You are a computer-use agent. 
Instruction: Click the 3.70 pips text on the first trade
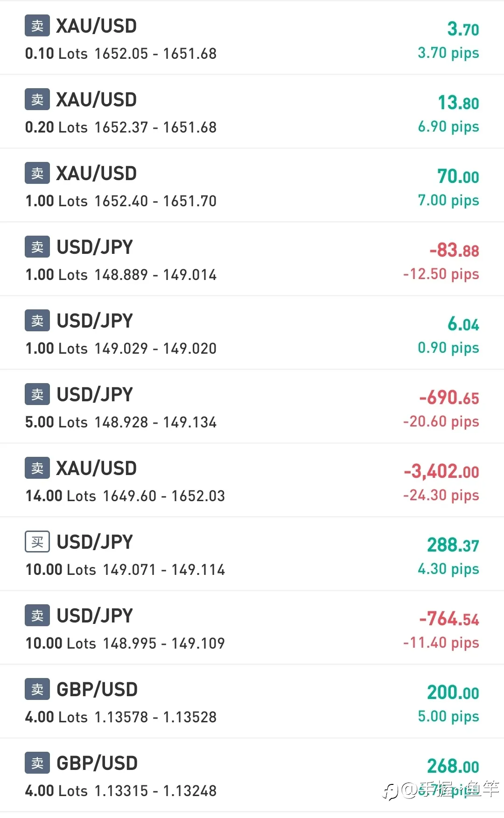(448, 53)
